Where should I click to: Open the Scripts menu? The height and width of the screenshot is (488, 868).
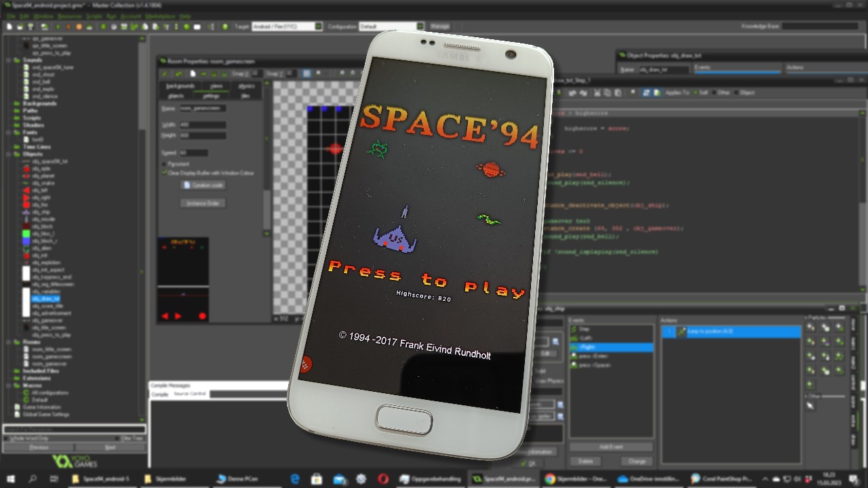click(94, 16)
